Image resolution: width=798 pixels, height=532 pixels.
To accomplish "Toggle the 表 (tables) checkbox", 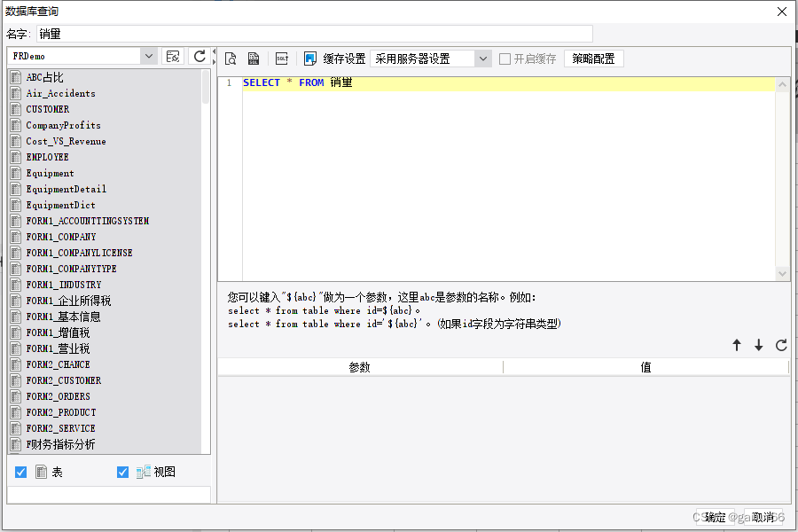I will (21, 472).
